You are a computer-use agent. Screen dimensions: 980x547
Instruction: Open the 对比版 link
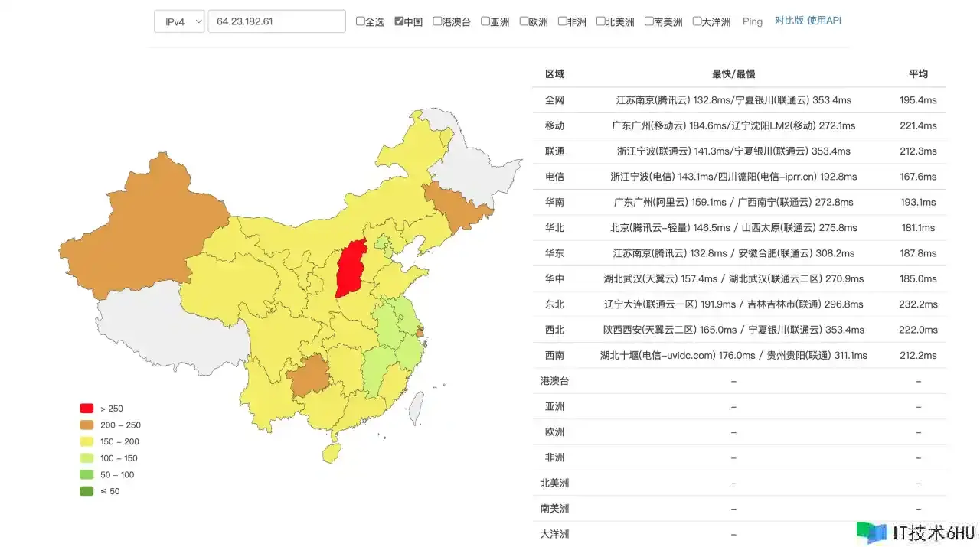click(x=789, y=21)
